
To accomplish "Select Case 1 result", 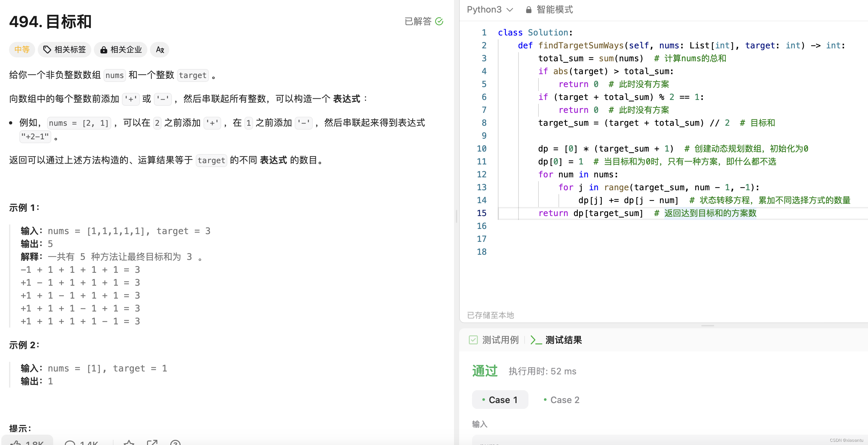I will coord(500,400).
